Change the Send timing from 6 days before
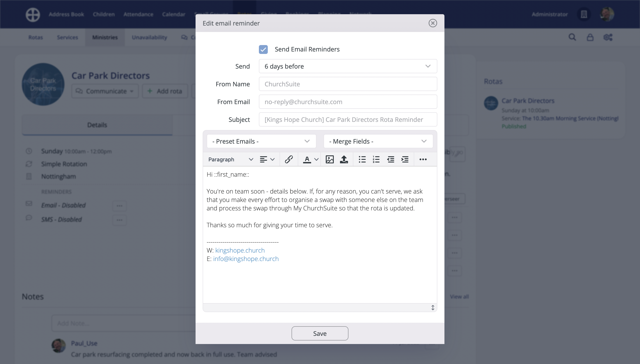640x364 pixels. point(347,66)
